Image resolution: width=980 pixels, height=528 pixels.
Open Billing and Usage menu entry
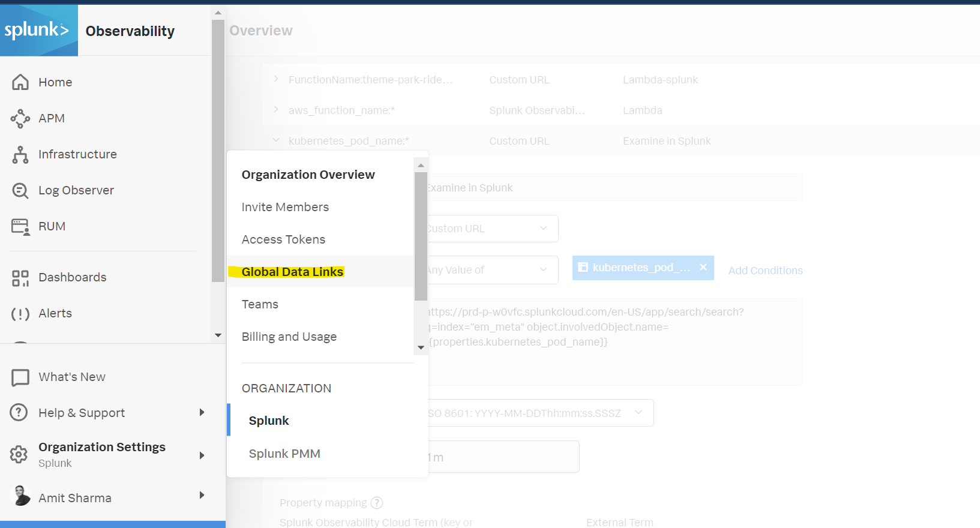pyautogui.click(x=289, y=337)
